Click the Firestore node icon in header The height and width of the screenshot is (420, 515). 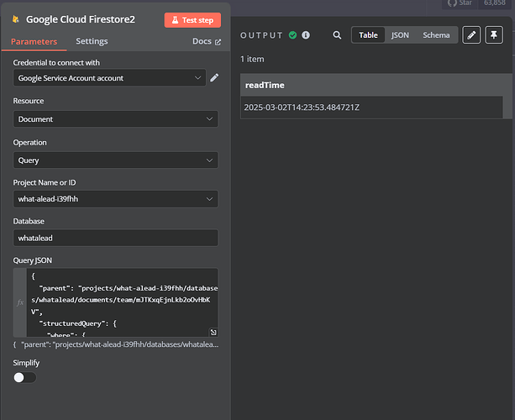[x=16, y=19]
